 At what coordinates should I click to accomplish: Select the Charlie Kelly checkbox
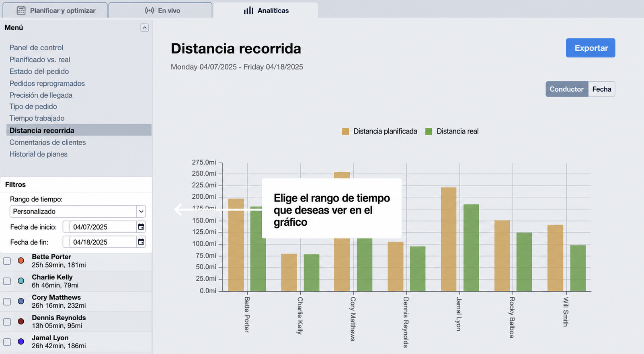click(7, 281)
